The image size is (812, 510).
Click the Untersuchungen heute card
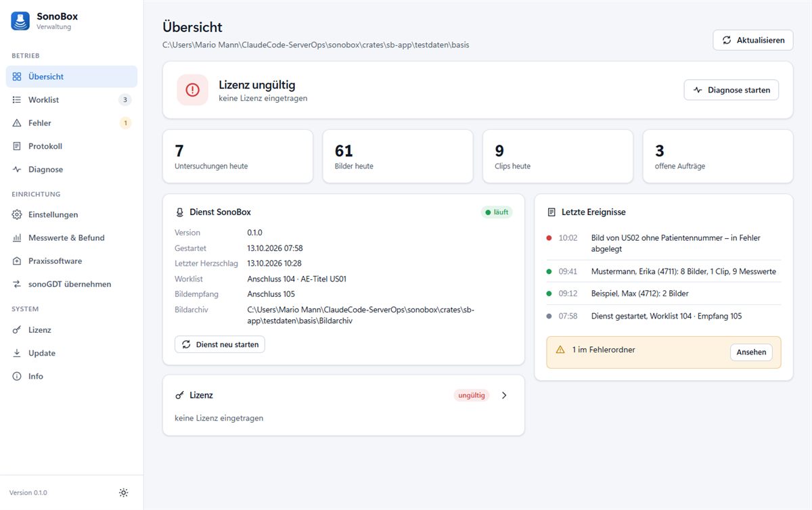(238, 156)
